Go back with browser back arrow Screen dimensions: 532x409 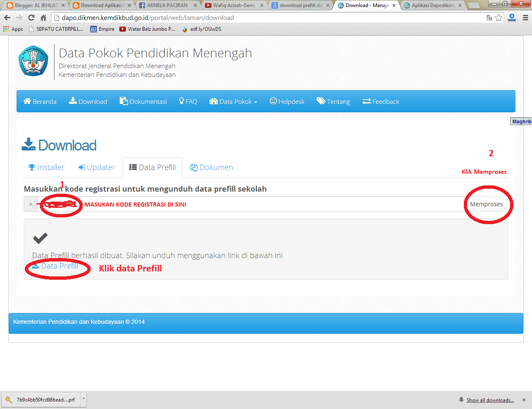pos(7,17)
